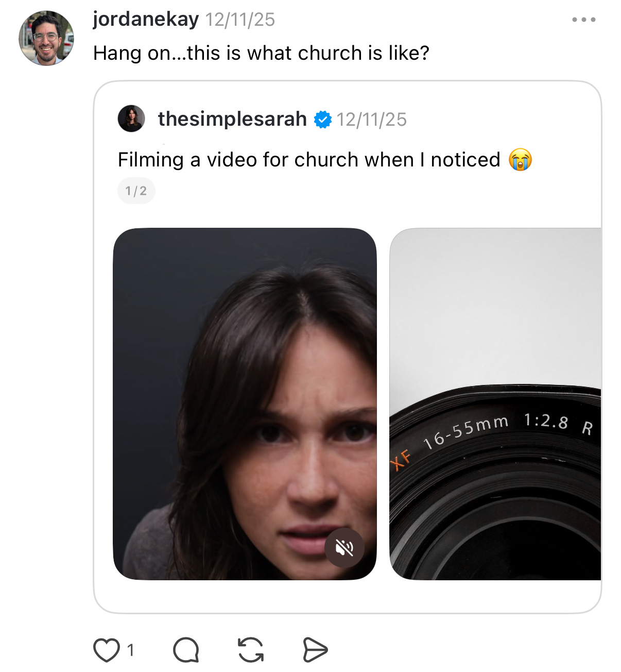Open replies with the comment bubble icon
The height and width of the screenshot is (672, 621).
[x=186, y=650]
